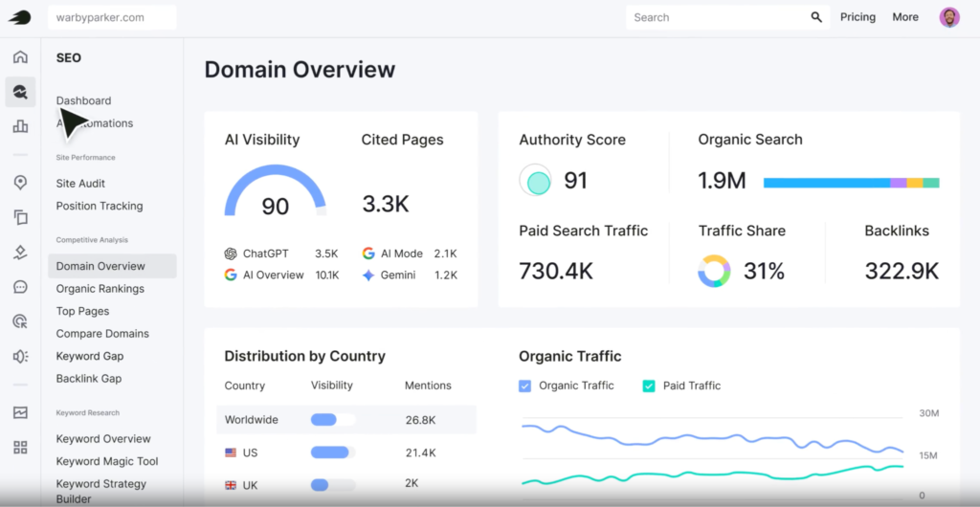Screen dimensions: 980x507
Task: Open Position Tracking
Action: point(100,206)
